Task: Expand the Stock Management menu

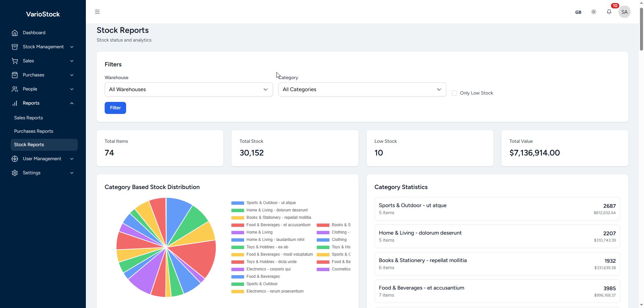Action: click(43, 47)
